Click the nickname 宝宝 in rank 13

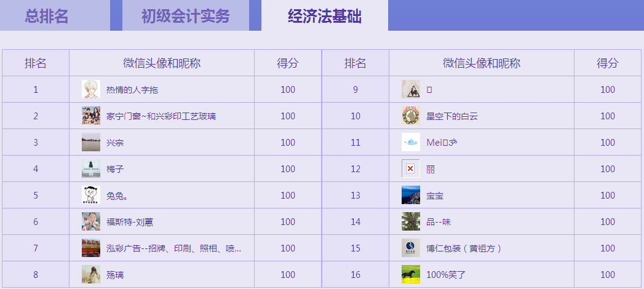[x=435, y=196]
